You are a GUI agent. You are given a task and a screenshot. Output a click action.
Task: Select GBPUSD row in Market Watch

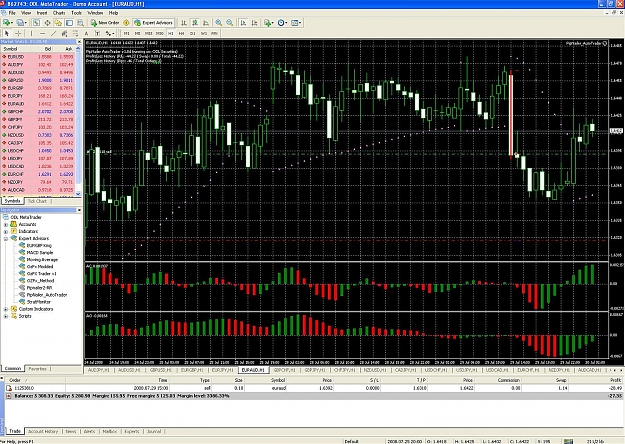click(38, 80)
